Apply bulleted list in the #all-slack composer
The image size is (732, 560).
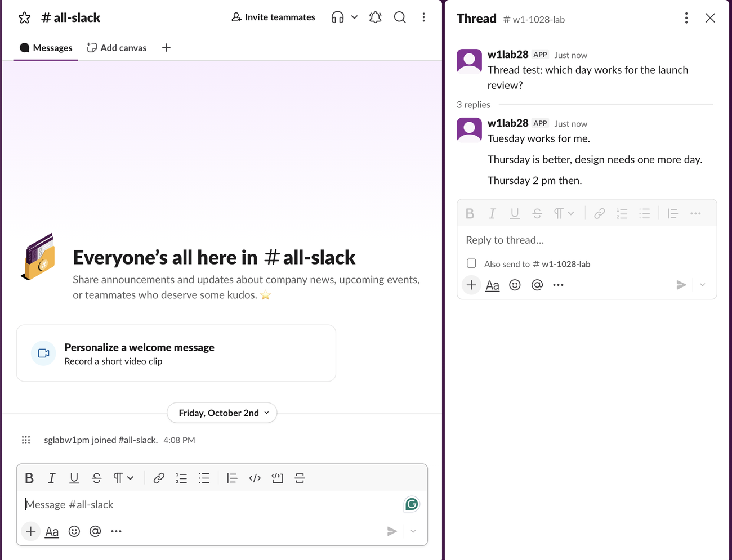coord(204,478)
